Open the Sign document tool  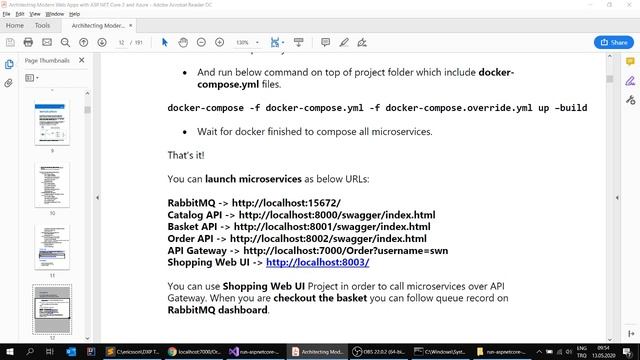362,42
